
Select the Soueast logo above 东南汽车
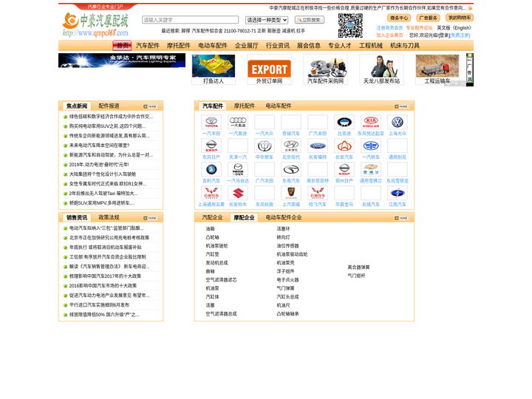pos(291,170)
